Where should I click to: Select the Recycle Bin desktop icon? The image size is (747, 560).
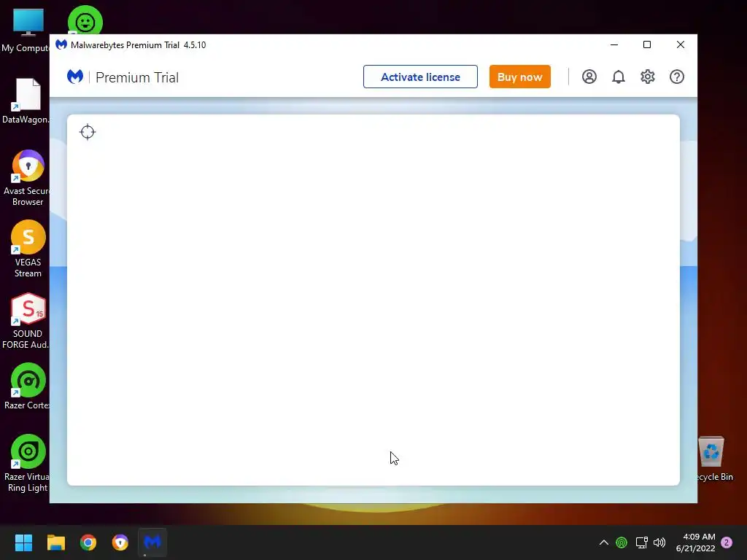pos(713,458)
